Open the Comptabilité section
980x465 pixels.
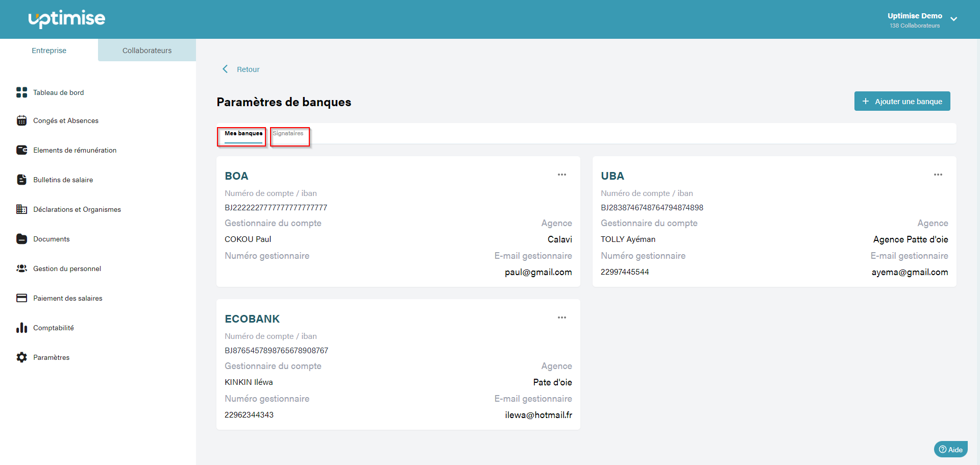click(x=54, y=328)
